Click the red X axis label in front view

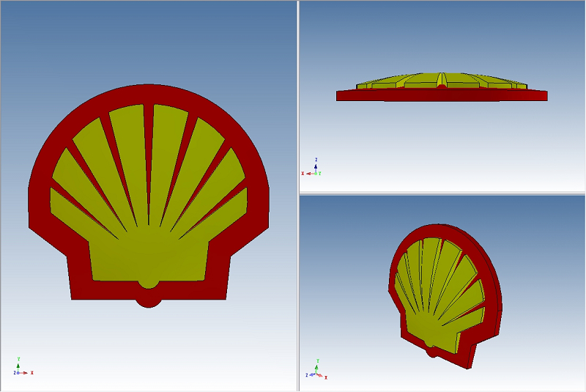coord(32,373)
